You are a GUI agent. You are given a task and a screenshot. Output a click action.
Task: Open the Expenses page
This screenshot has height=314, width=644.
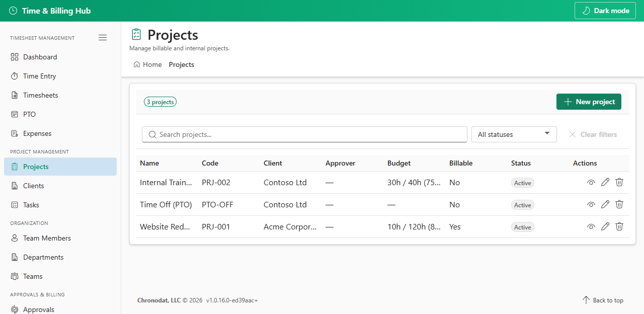(x=60, y=133)
